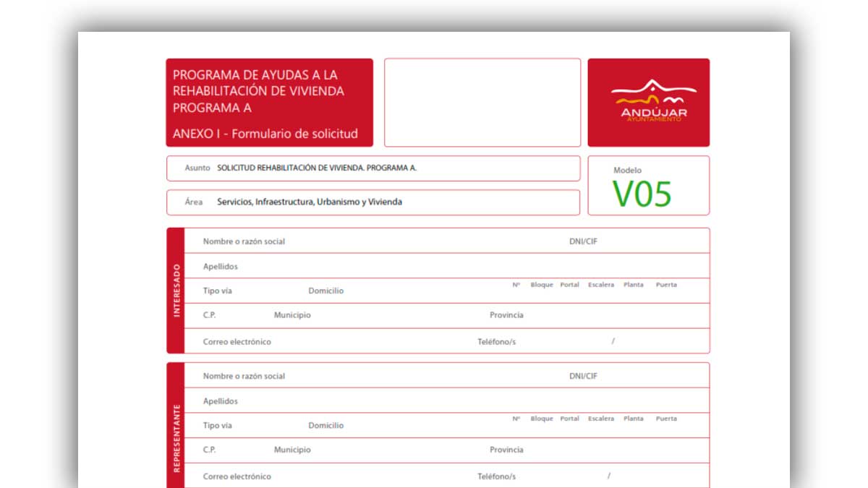
Task: Click the red program title header
Action: pos(269,103)
